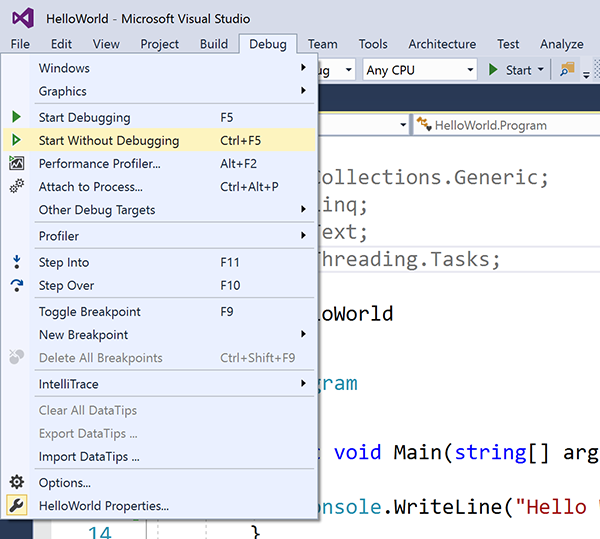This screenshot has height=539, width=600.
Task: Click the Delete All Breakpoints icon
Action: click(x=16, y=357)
